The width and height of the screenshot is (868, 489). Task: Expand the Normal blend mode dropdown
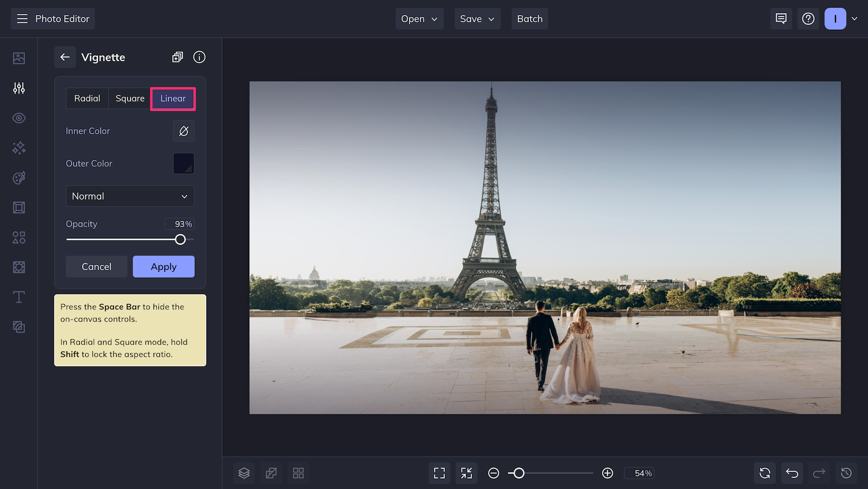[130, 196]
